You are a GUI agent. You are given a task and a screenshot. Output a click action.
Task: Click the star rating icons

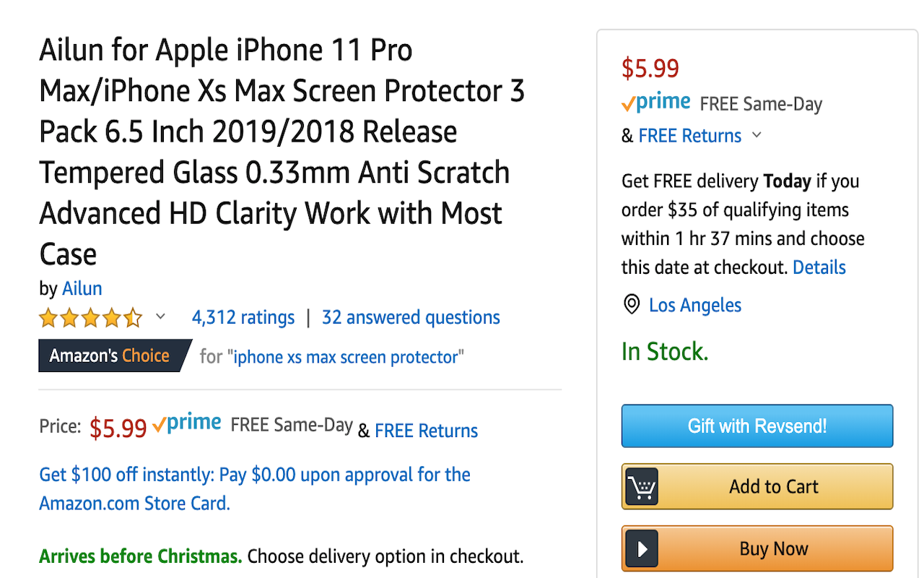click(91, 318)
